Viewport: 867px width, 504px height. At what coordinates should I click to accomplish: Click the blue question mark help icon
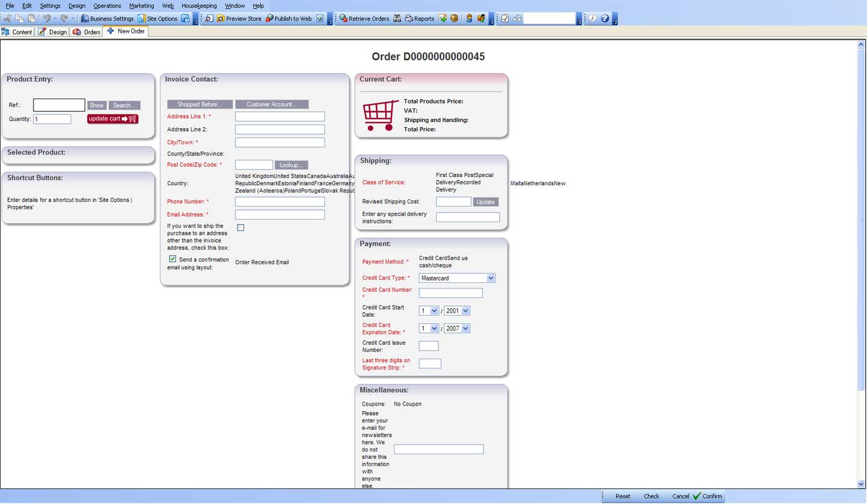click(605, 19)
